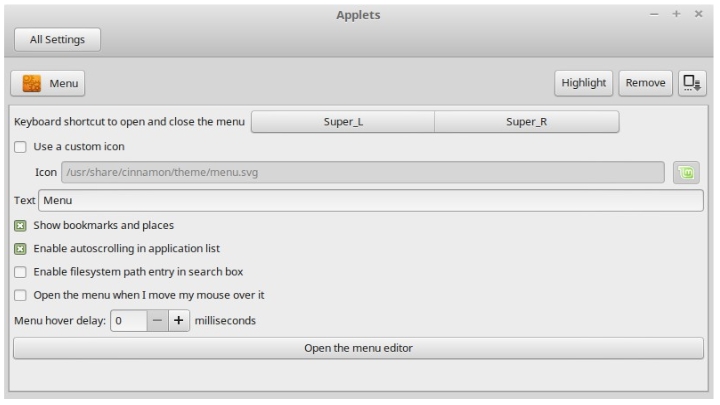Open the menu editor
This screenshot has height=405, width=720.
tap(358, 348)
